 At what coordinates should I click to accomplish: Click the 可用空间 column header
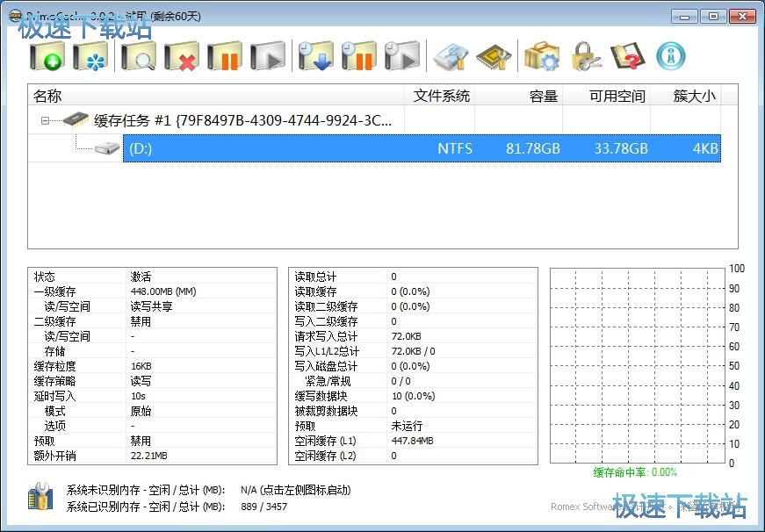coord(617,96)
